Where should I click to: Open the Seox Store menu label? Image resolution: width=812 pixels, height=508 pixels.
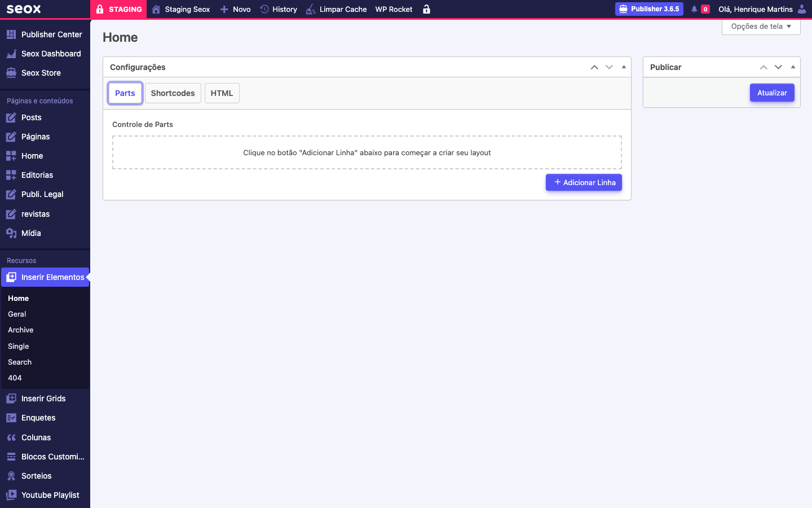[x=41, y=73]
